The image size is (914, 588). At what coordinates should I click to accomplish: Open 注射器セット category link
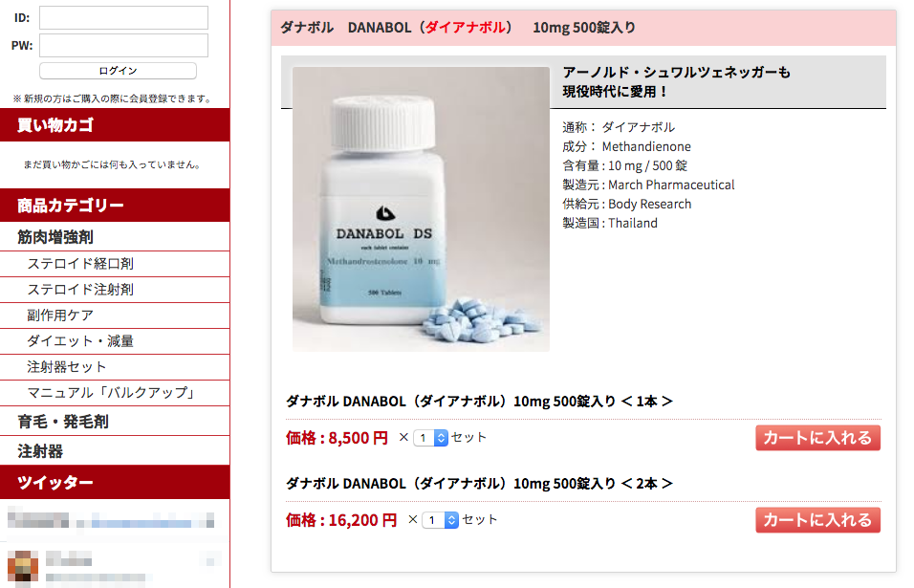coord(67,367)
